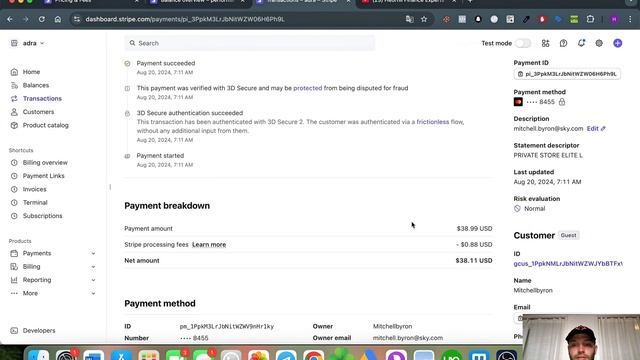Open the settings gear in the header

(599, 43)
